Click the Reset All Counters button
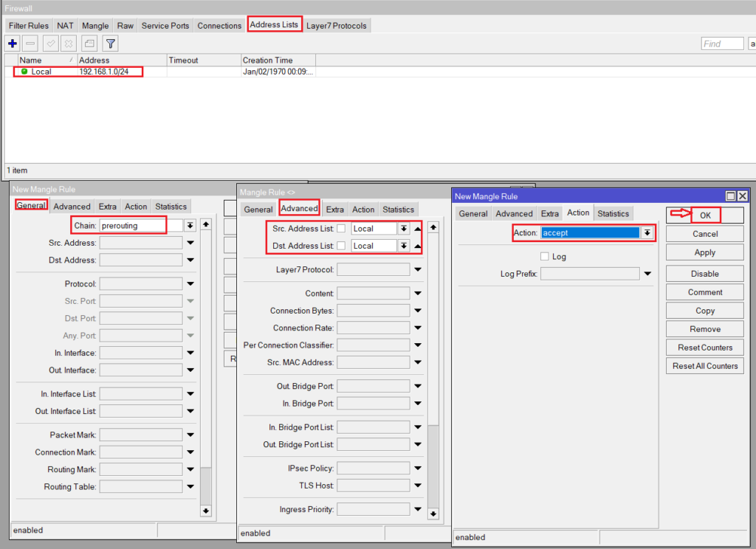 [705, 366]
